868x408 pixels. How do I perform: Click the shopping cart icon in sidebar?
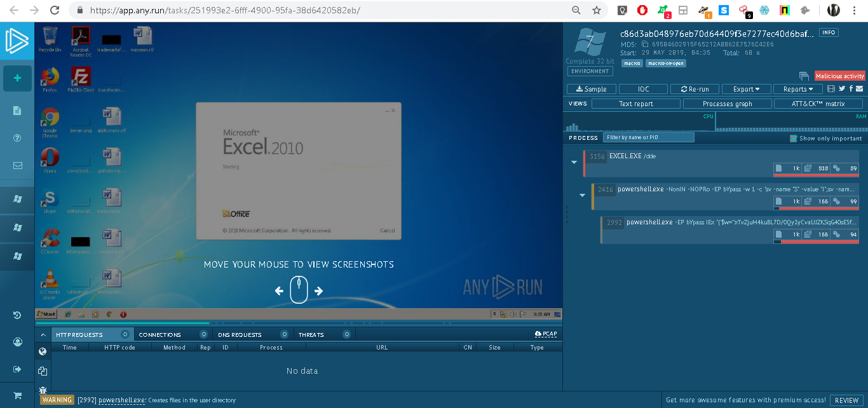(x=17, y=395)
